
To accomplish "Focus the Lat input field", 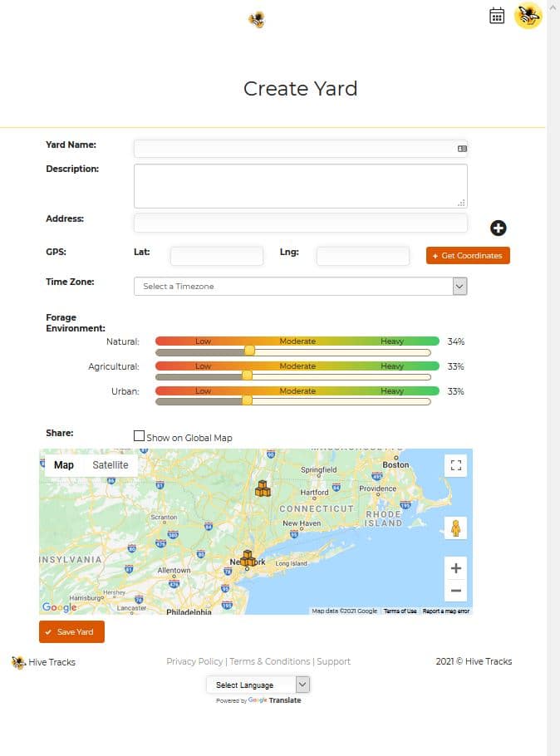I will pyautogui.click(x=217, y=256).
